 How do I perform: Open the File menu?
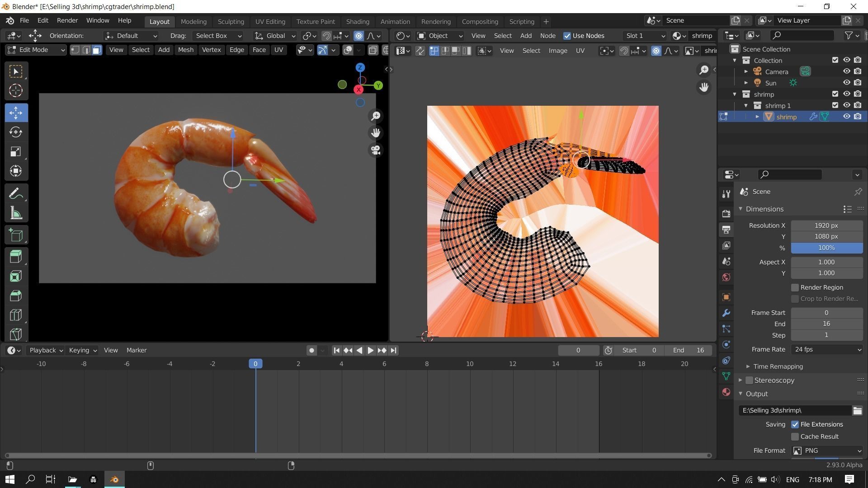(x=24, y=21)
